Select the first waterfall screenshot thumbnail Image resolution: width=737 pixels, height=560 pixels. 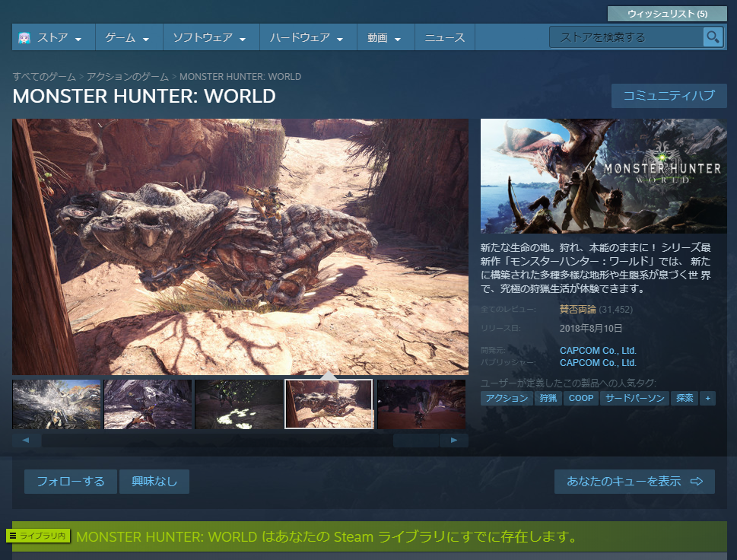[x=56, y=404]
